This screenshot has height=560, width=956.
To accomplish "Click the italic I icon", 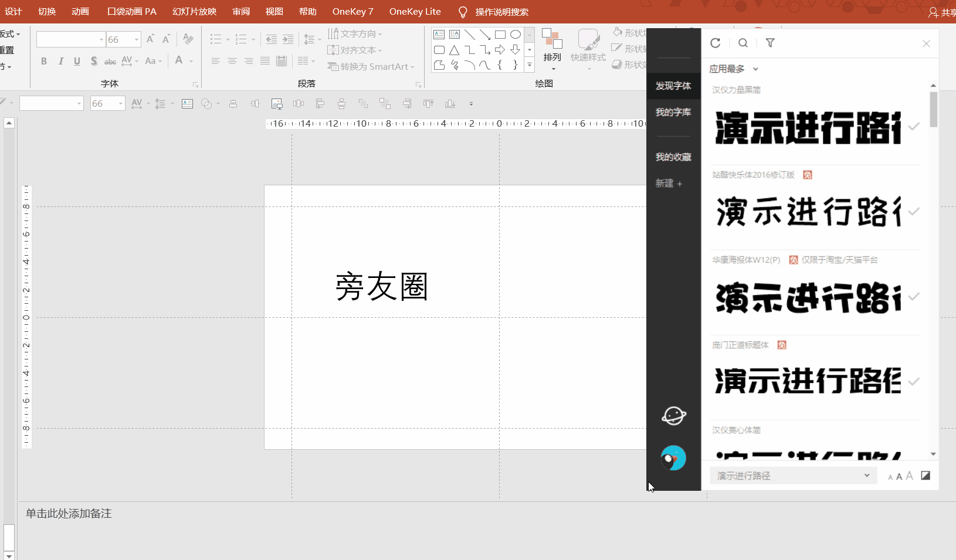I will click(x=60, y=61).
